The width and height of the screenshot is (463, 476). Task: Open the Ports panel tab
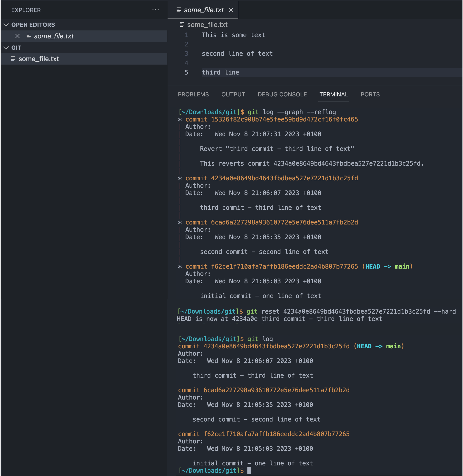(370, 94)
